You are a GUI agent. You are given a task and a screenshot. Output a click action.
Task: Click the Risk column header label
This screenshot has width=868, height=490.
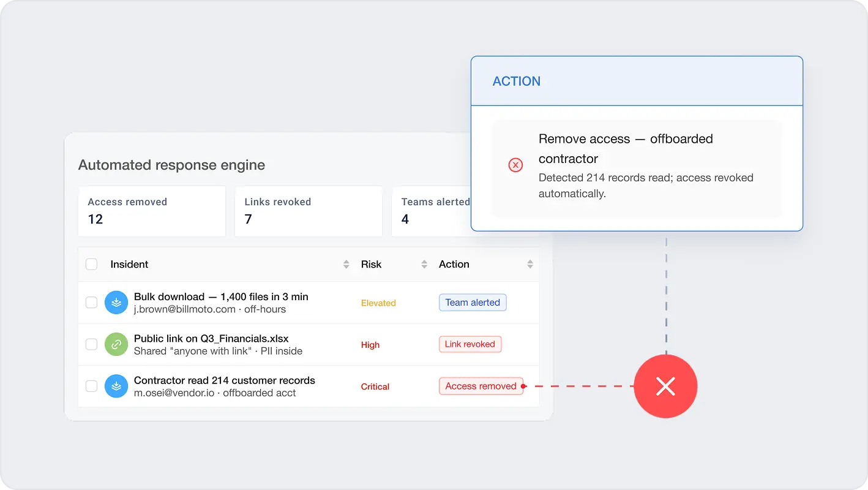pos(371,265)
